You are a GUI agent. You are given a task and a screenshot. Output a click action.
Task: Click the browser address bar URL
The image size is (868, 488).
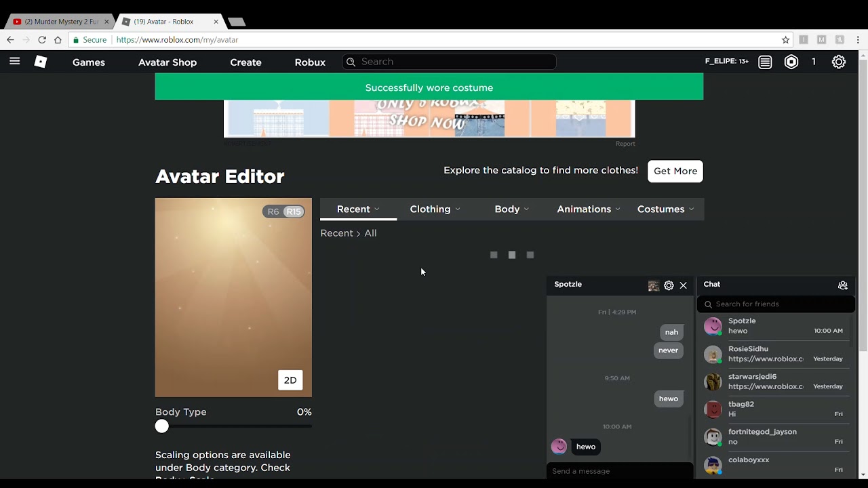click(177, 40)
